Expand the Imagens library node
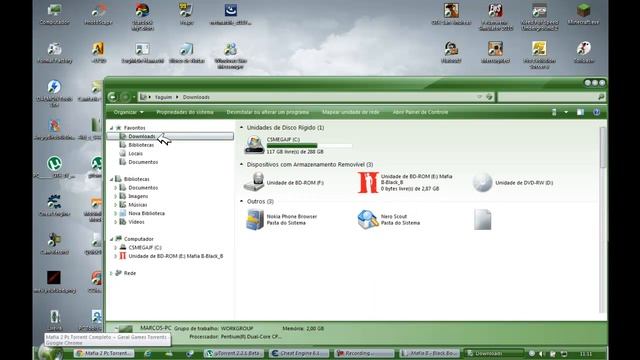 pyautogui.click(x=116, y=196)
